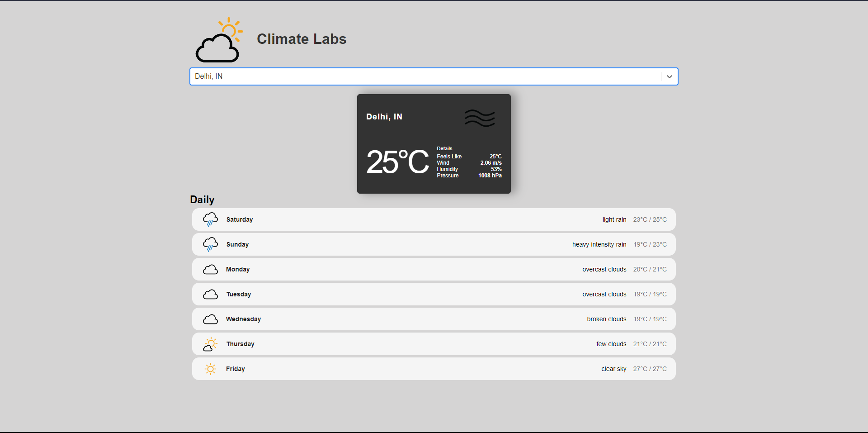The width and height of the screenshot is (868, 433).
Task: Click Thursday's few clouds sun icon
Action: click(210, 344)
